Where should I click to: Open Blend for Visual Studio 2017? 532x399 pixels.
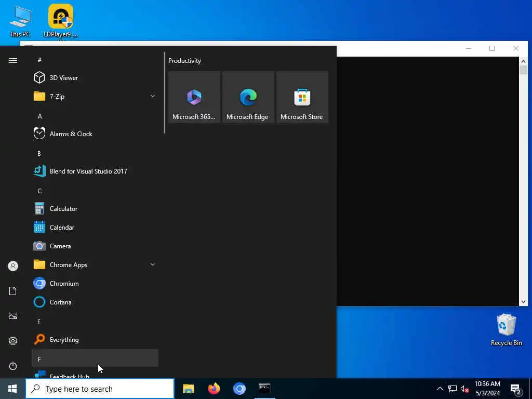click(95, 171)
